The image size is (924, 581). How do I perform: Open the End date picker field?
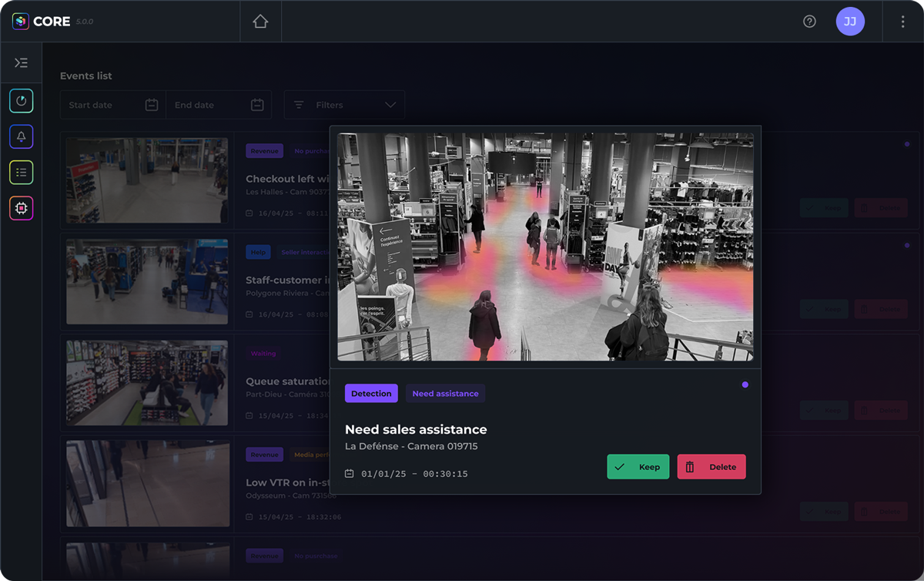pyautogui.click(x=209, y=104)
